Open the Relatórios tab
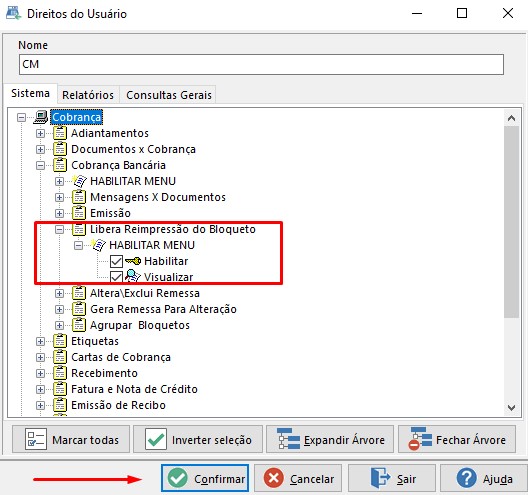Viewport: 528px width, 495px height. (88, 95)
